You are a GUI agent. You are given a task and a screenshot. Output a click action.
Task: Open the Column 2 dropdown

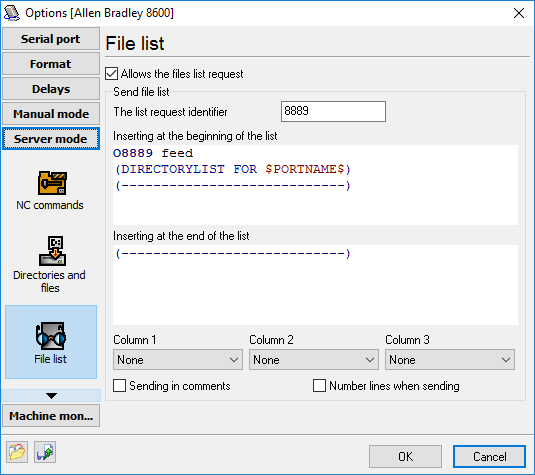click(x=314, y=360)
